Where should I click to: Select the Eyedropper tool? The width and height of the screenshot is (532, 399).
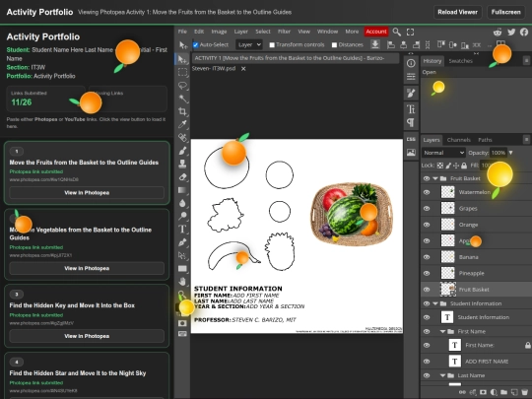[182, 124]
